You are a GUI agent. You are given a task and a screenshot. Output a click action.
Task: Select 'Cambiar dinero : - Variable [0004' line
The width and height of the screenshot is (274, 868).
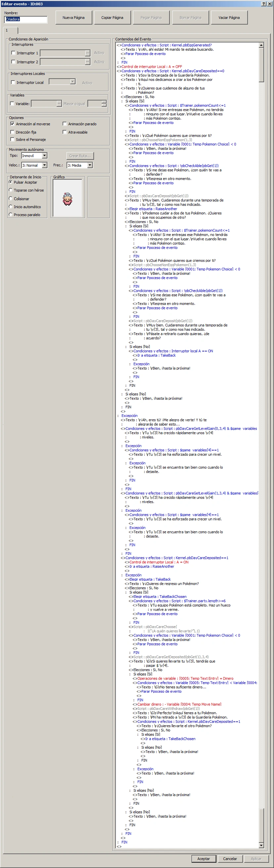tap(177, 704)
